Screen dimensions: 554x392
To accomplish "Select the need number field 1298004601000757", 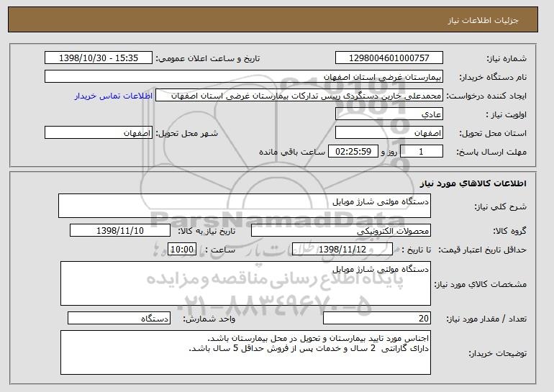I will pos(389,58).
